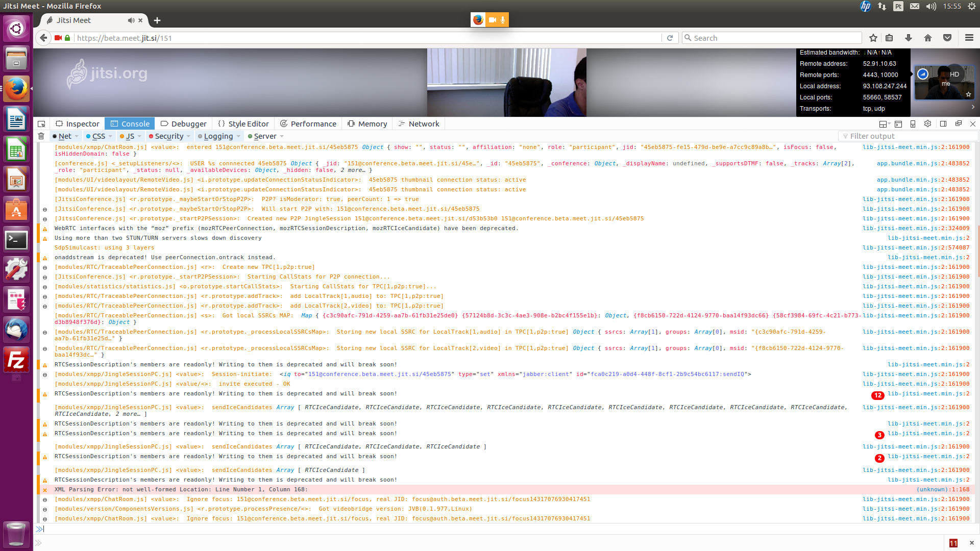Open the iframe target selector dropdown
This screenshot has width=980, height=551.
[885, 124]
